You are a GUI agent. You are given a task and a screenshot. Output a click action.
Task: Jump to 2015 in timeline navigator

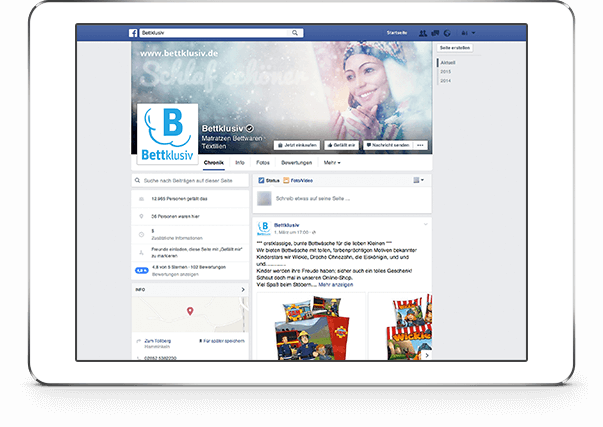tap(445, 72)
